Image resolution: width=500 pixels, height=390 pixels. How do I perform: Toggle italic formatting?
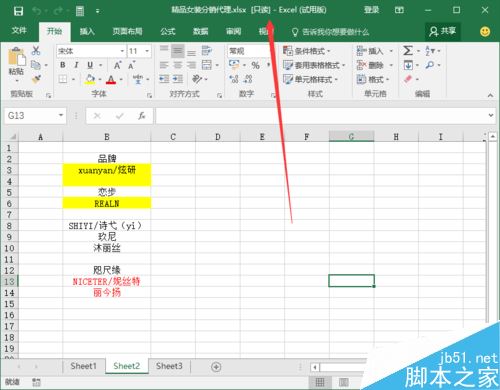76,65
